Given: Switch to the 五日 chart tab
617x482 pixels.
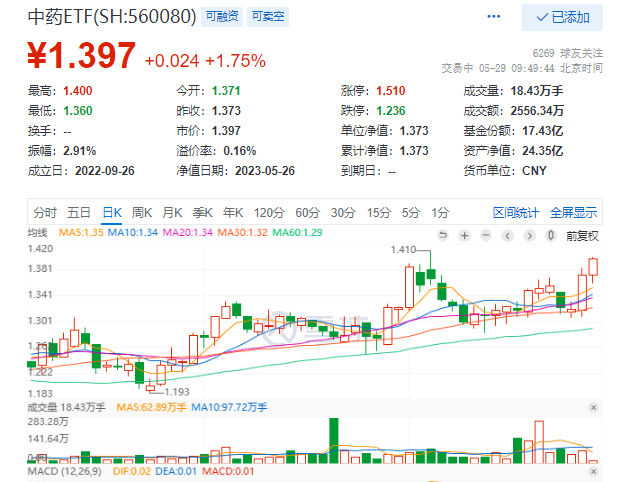Looking at the screenshot, I should tap(79, 213).
